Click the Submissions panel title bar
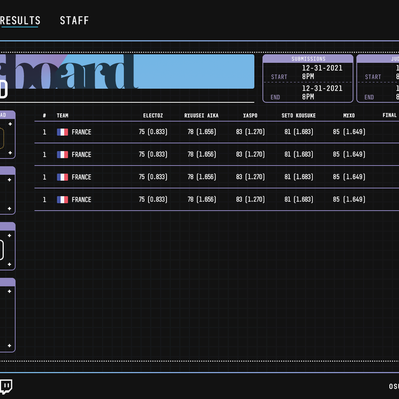 (308, 59)
